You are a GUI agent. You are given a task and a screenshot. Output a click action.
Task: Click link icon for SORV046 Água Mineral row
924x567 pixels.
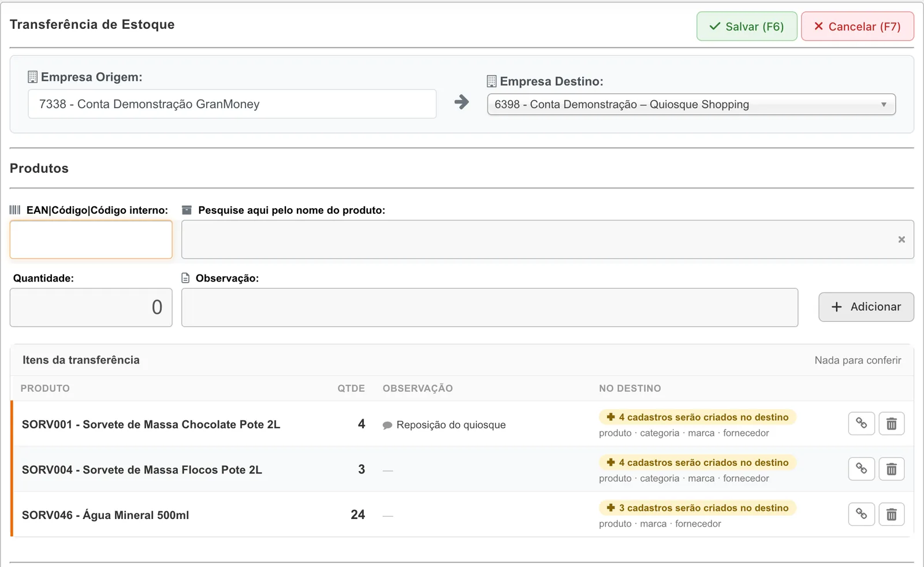(x=861, y=514)
